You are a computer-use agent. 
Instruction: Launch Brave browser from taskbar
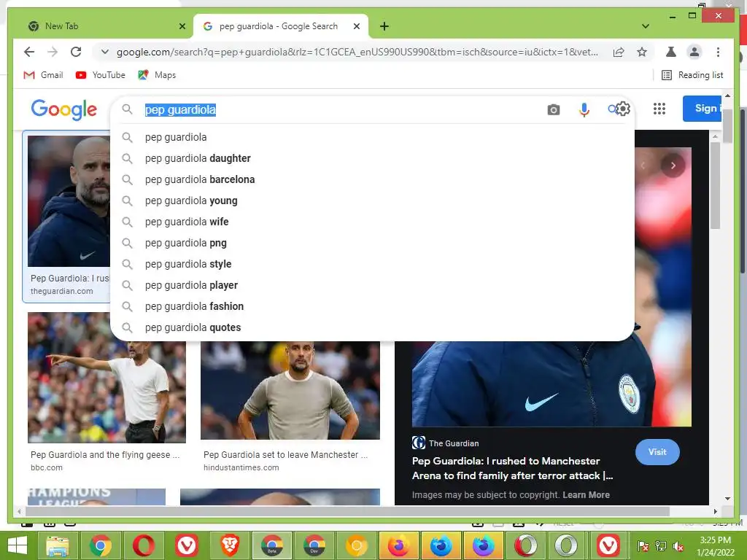coord(229,545)
